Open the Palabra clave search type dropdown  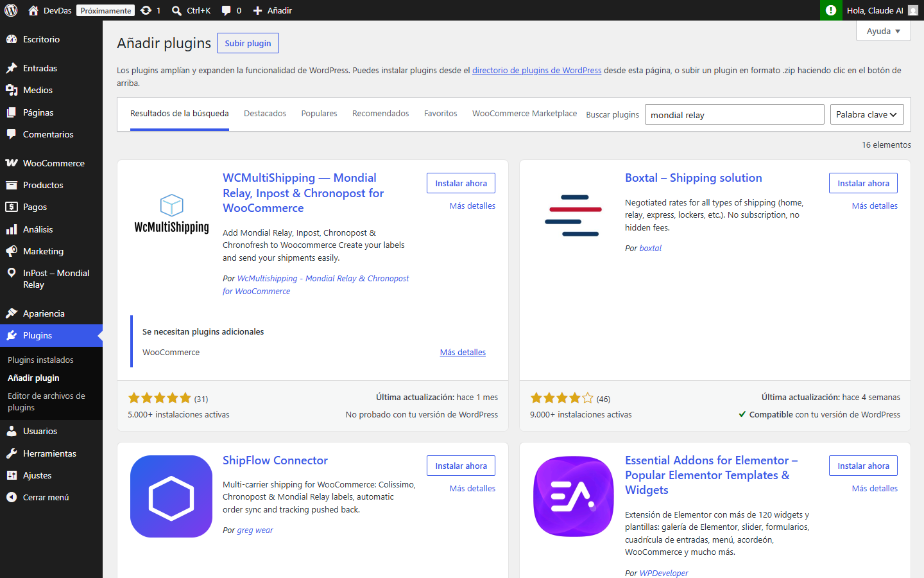coord(867,114)
